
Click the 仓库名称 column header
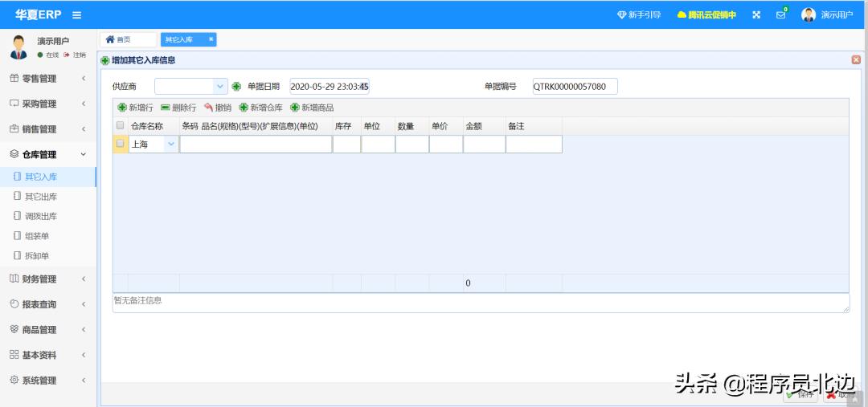pyautogui.click(x=154, y=126)
